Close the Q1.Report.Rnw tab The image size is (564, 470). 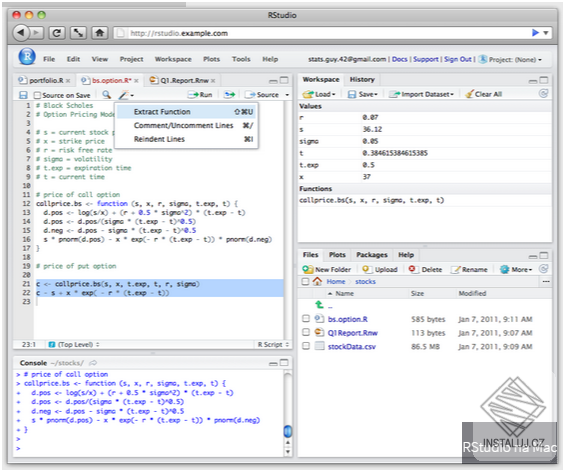click(x=213, y=81)
